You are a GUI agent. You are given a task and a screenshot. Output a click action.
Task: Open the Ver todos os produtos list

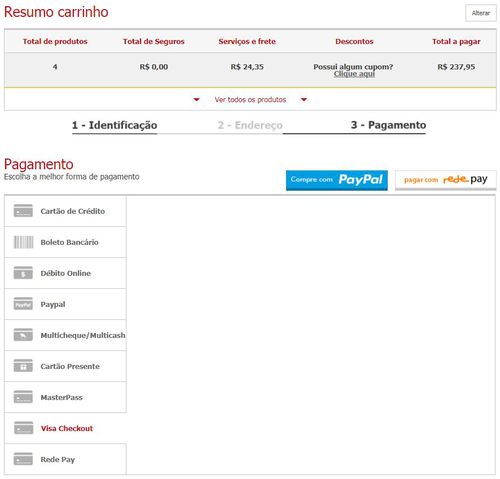(250, 100)
